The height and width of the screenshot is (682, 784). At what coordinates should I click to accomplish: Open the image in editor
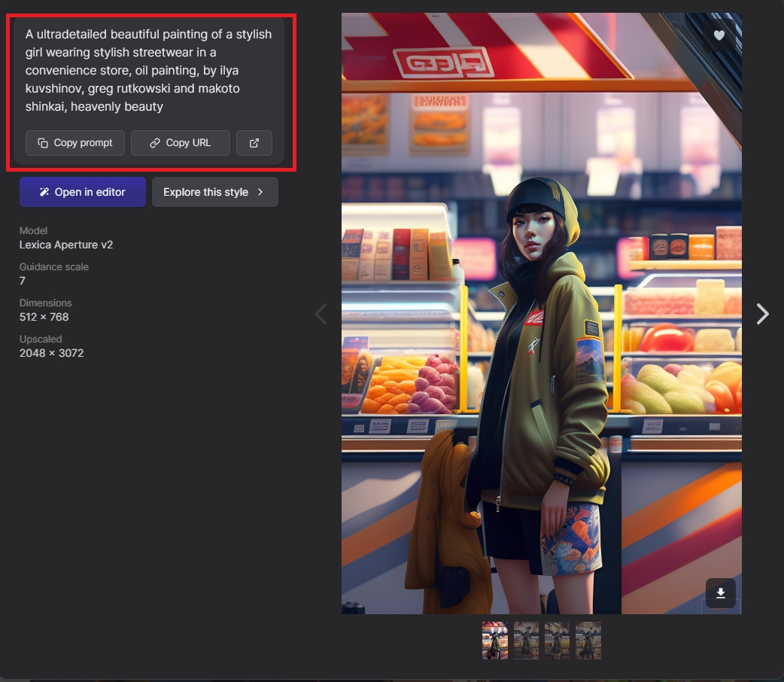(x=83, y=192)
